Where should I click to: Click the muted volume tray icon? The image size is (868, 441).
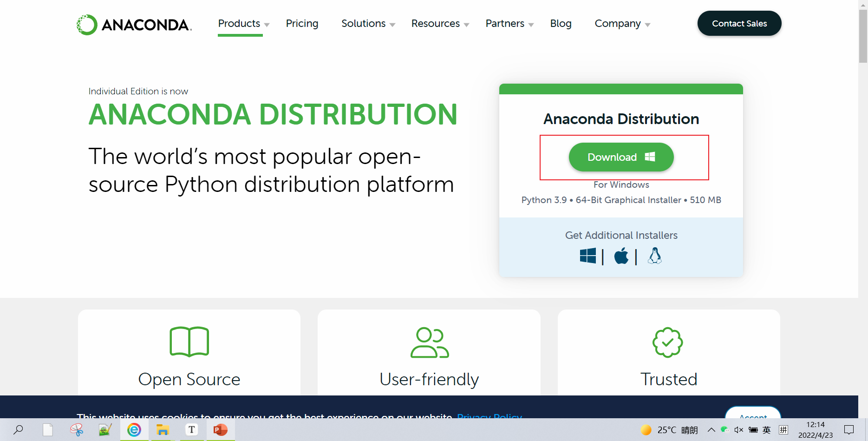pos(738,430)
